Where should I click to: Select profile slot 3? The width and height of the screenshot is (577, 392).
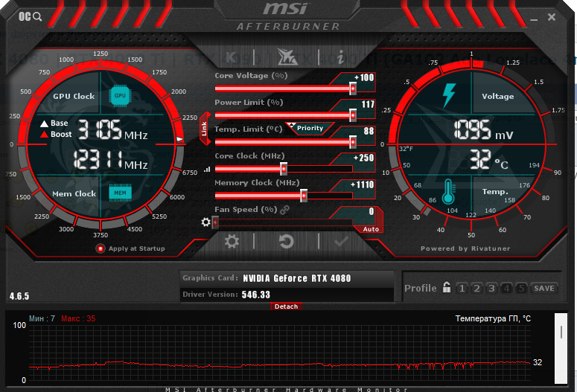pyautogui.click(x=491, y=289)
